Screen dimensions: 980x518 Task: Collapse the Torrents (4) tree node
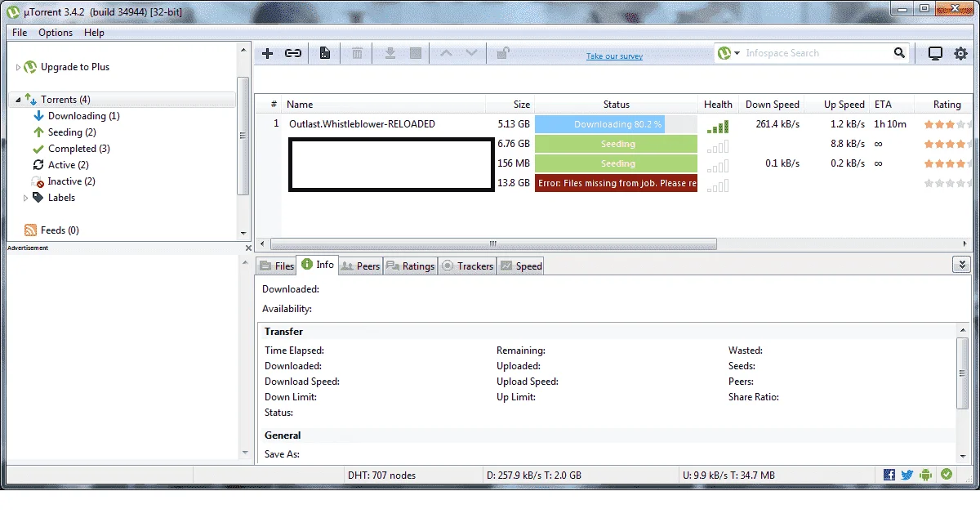[x=18, y=100]
